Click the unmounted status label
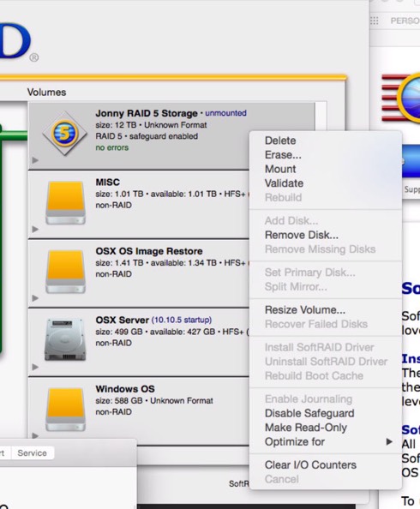This screenshot has height=509, width=420. 225,113
